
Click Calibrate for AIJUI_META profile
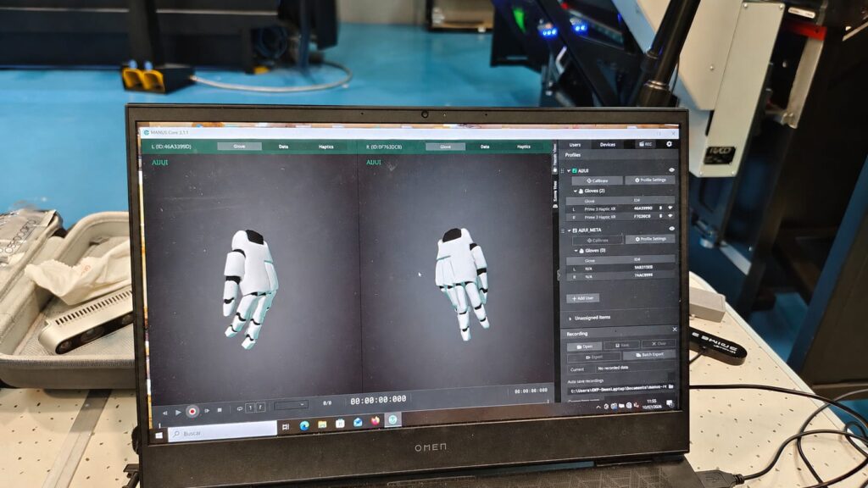click(x=597, y=240)
